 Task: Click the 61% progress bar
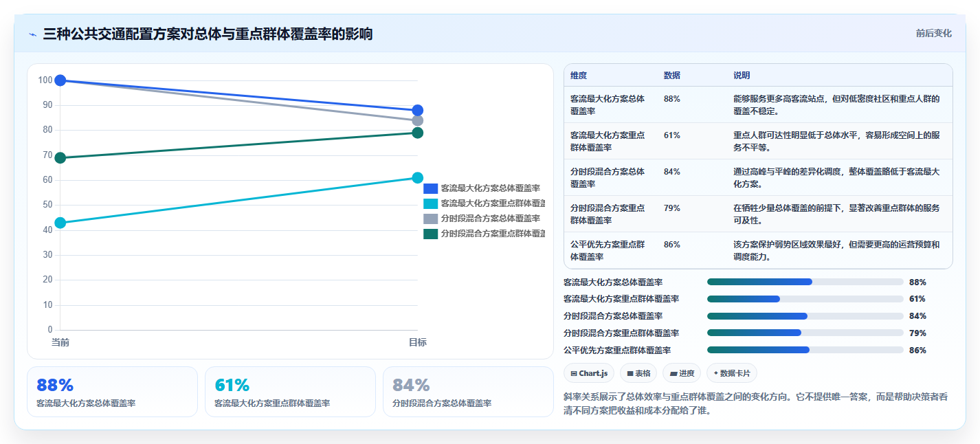click(805, 299)
